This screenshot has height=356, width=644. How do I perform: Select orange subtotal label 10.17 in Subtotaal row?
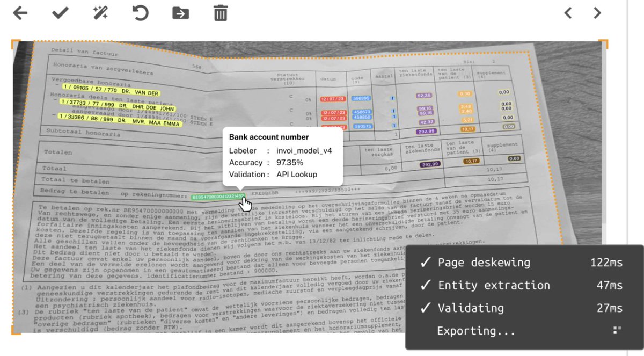(x=467, y=129)
